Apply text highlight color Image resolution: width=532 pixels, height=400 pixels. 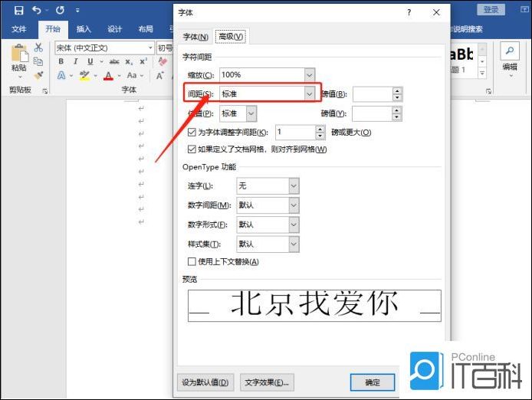(x=84, y=75)
